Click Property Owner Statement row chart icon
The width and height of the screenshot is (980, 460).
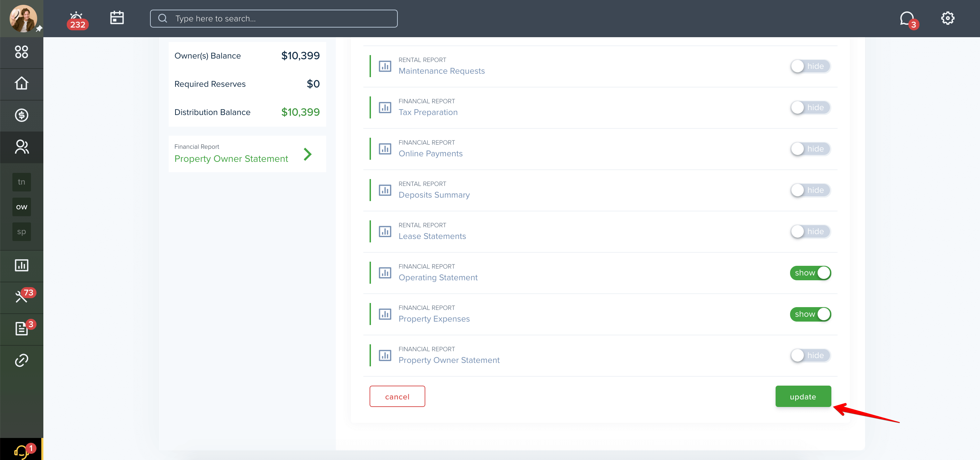click(x=385, y=355)
